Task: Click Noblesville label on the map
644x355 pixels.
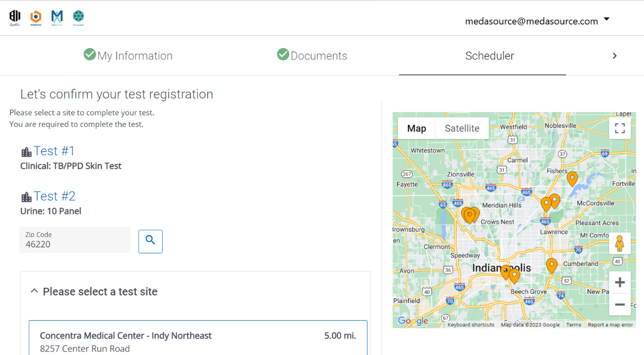Action: [560, 126]
